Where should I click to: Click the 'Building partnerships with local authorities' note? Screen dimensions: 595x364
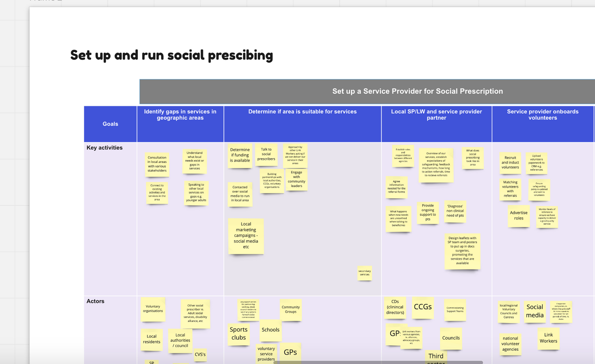pos(272,181)
